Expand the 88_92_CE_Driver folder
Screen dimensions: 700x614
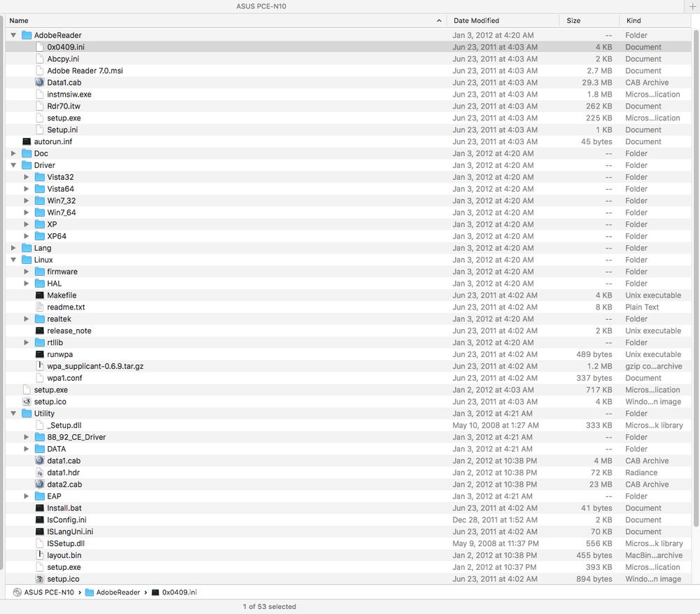(x=27, y=437)
